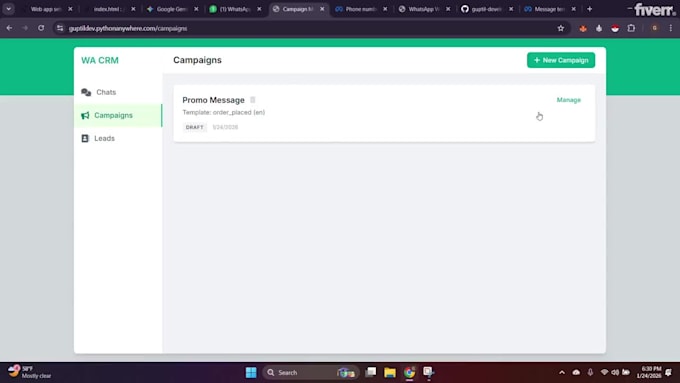The width and height of the screenshot is (680, 383).
Task: Click the browser forward arrow
Action: tap(25, 28)
